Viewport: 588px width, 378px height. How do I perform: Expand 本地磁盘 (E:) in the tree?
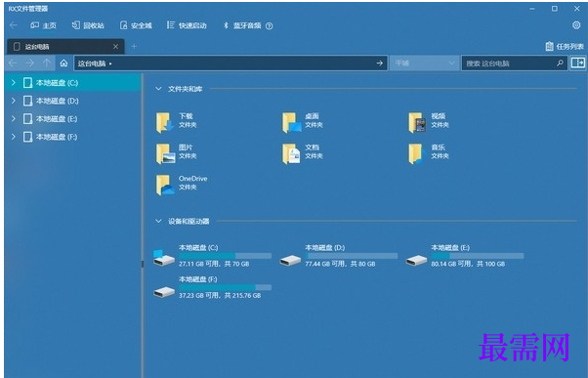14,118
